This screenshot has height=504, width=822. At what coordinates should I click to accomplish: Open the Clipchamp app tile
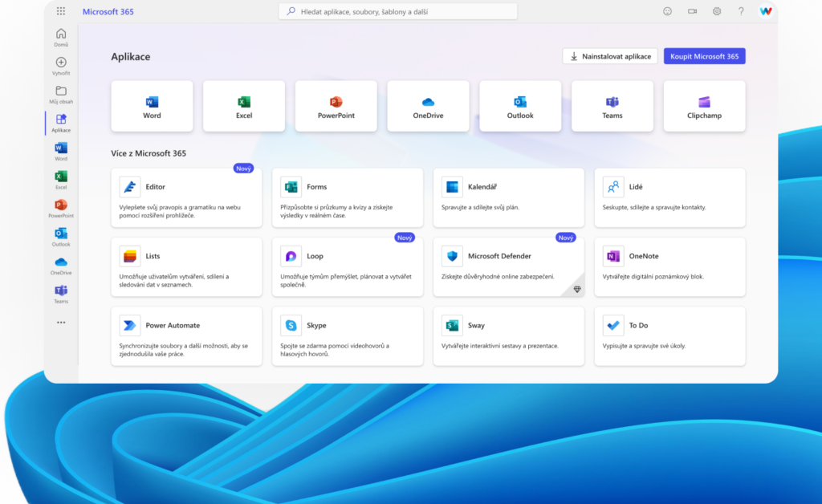(704, 106)
